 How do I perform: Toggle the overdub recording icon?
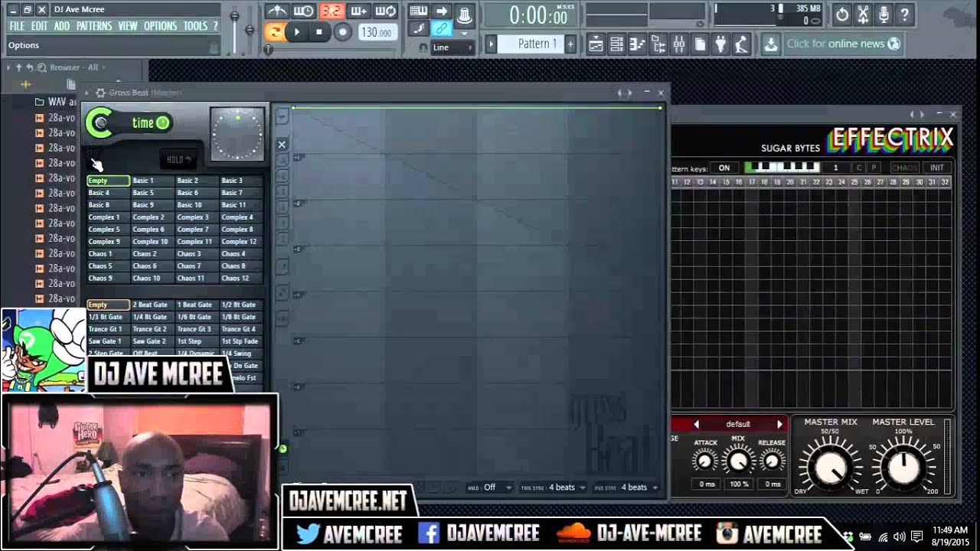[359, 11]
